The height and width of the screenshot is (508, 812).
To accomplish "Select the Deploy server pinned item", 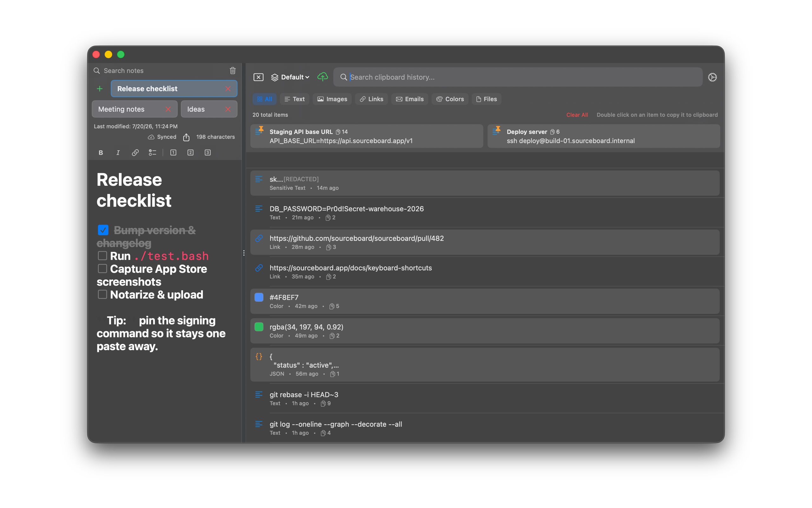I will point(604,136).
